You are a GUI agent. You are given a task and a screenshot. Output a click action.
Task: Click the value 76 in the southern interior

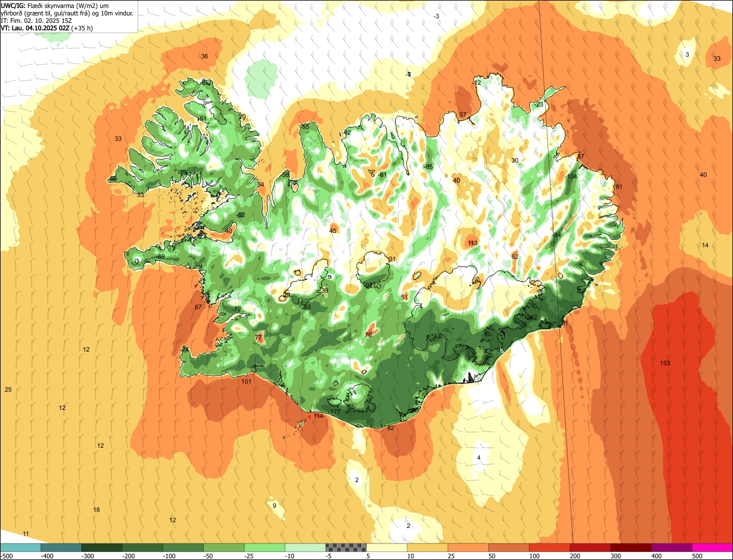pyautogui.click(x=368, y=335)
